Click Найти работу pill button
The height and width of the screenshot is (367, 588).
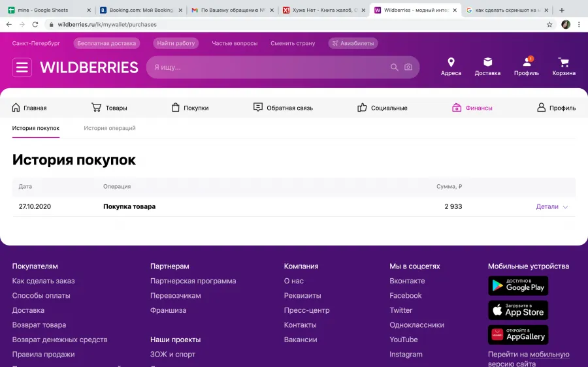coord(176,43)
